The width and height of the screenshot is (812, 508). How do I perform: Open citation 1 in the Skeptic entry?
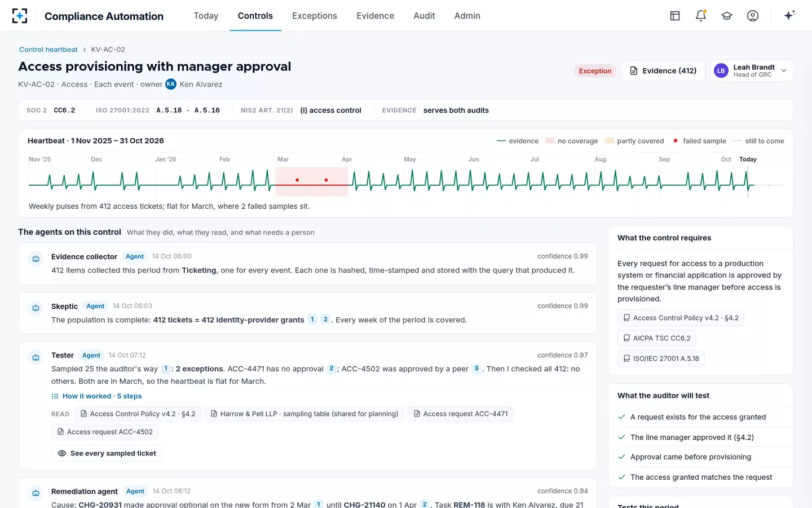pyautogui.click(x=312, y=319)
